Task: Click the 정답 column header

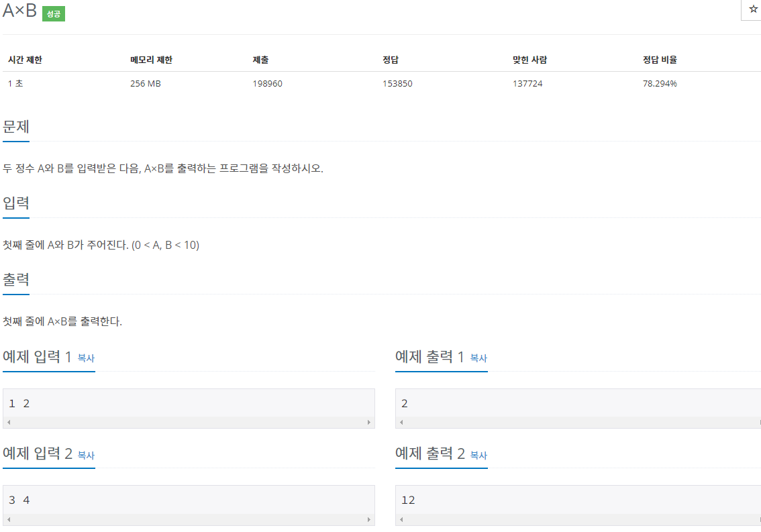Action: click(391, 60)
